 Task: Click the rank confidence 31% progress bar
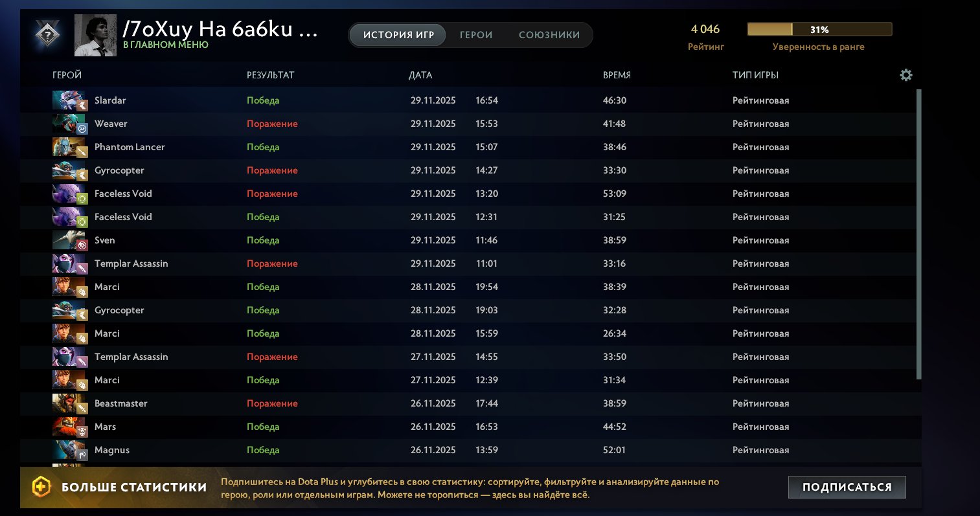(x=819, y=30)
